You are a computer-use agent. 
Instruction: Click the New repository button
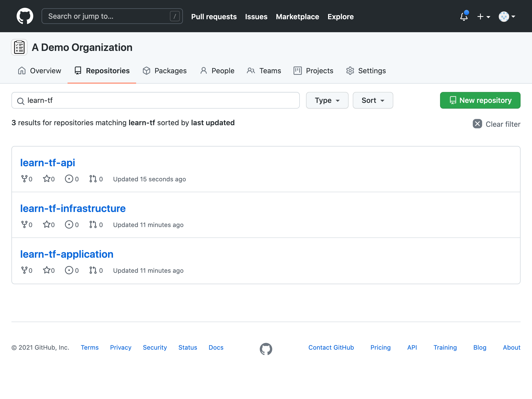pyautogui.click(x=480, y=100)
